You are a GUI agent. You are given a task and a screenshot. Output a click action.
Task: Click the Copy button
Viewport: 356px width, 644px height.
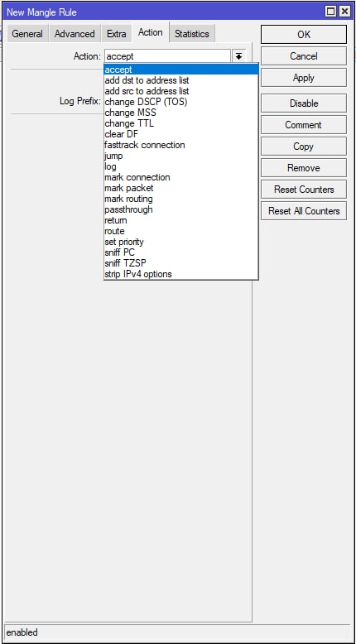point(304,147)
